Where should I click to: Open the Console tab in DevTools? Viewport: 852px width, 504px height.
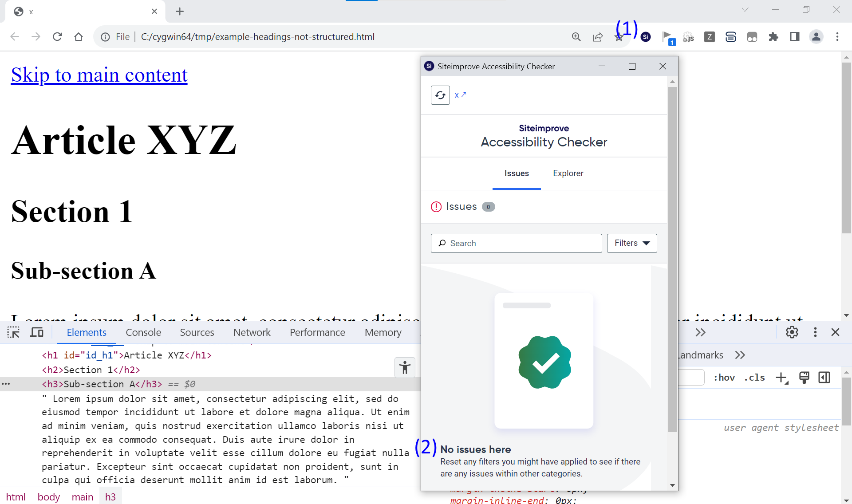tap(143, 332)
